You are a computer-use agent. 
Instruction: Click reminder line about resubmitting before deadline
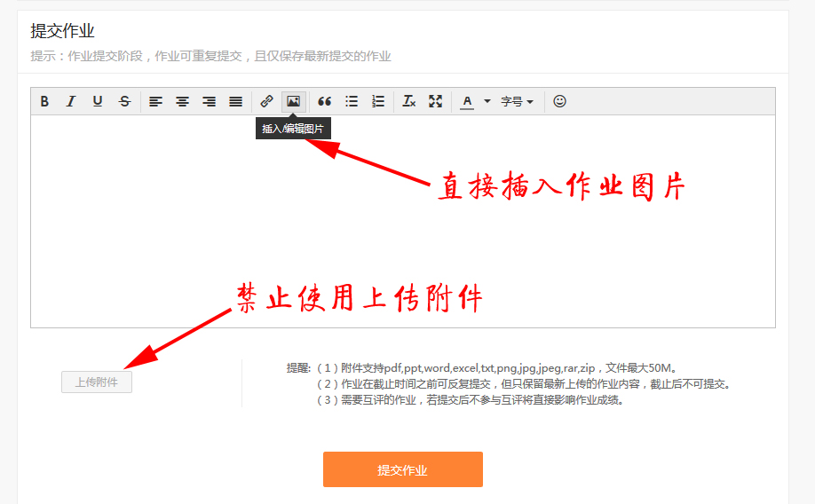point(525,384)
